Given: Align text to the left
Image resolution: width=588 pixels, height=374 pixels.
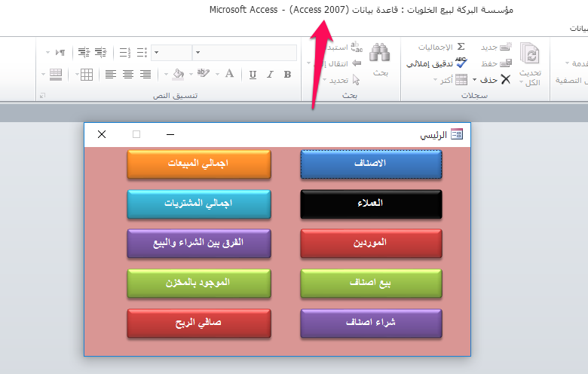Looking at the screenshot, I should pyautogui.click(x=111, y=75).
